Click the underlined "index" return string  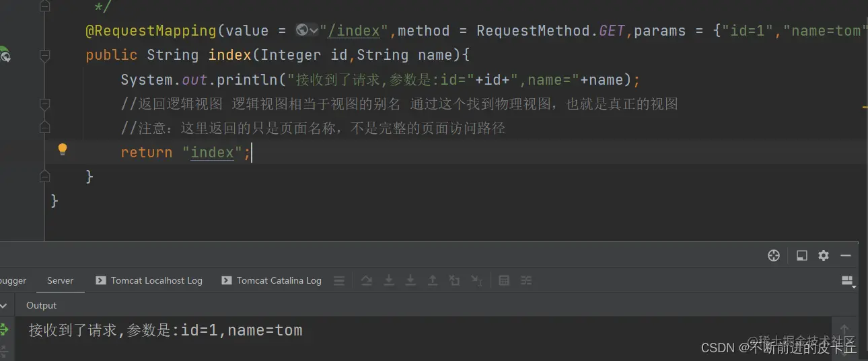coord(212,153)
